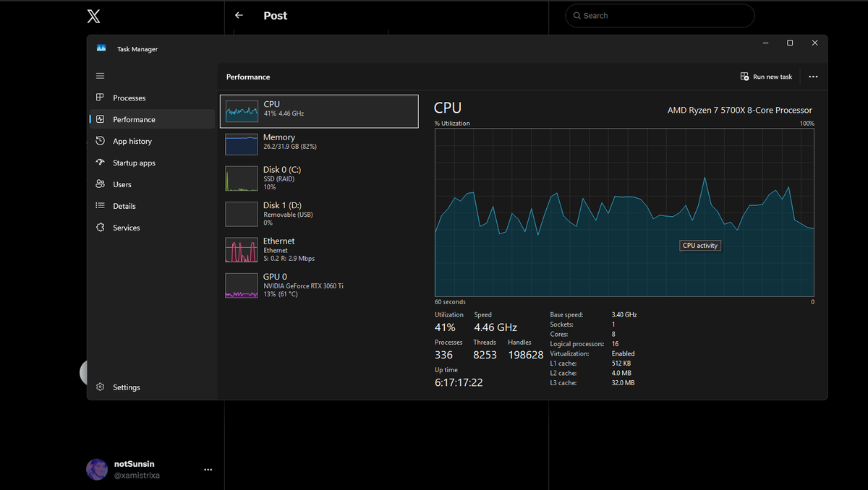The height and width of the screenshot is (490, 868).
Task: Go to the Startup apps page
Action: tap(134, 163)
